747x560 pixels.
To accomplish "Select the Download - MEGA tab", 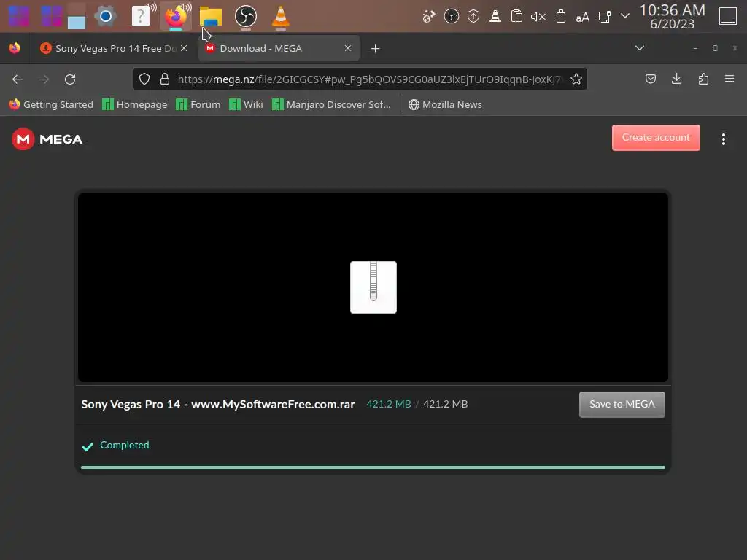I will 279,49.
